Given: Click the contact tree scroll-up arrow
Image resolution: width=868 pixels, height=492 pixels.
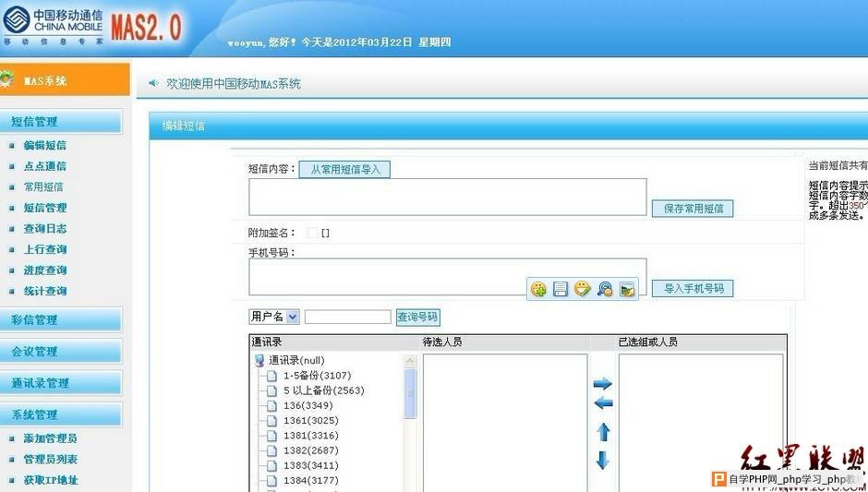Looking at the screenshot, I should point(410,362).
